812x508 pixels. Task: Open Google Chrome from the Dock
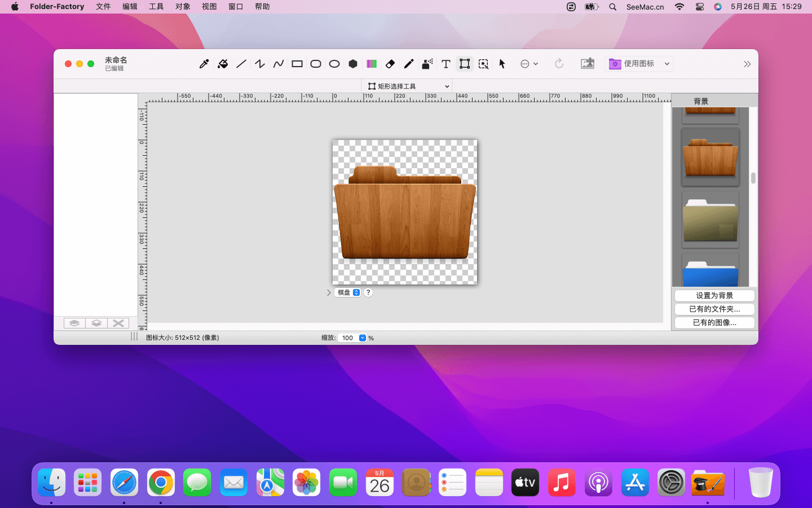pos(161,483)
